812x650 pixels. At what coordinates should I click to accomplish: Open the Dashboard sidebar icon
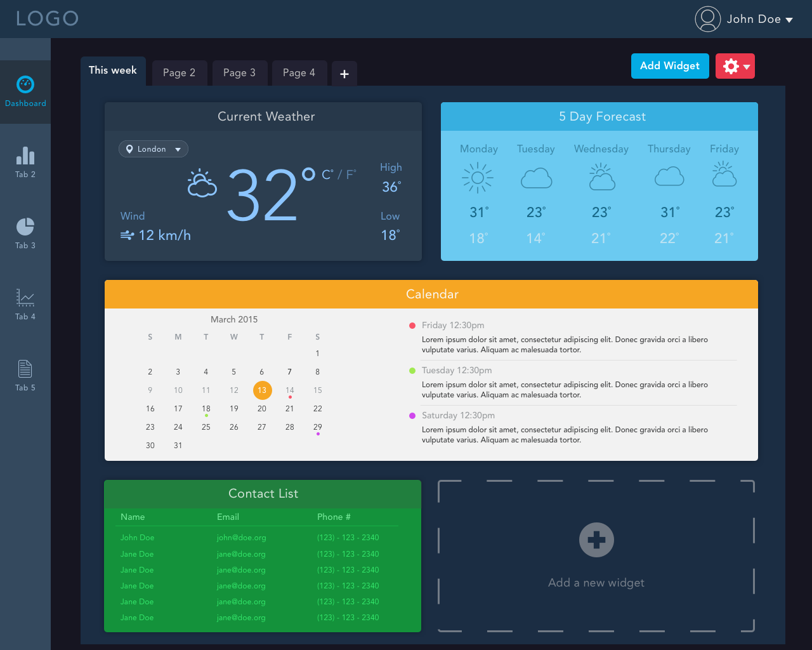(x=25, y=84)
